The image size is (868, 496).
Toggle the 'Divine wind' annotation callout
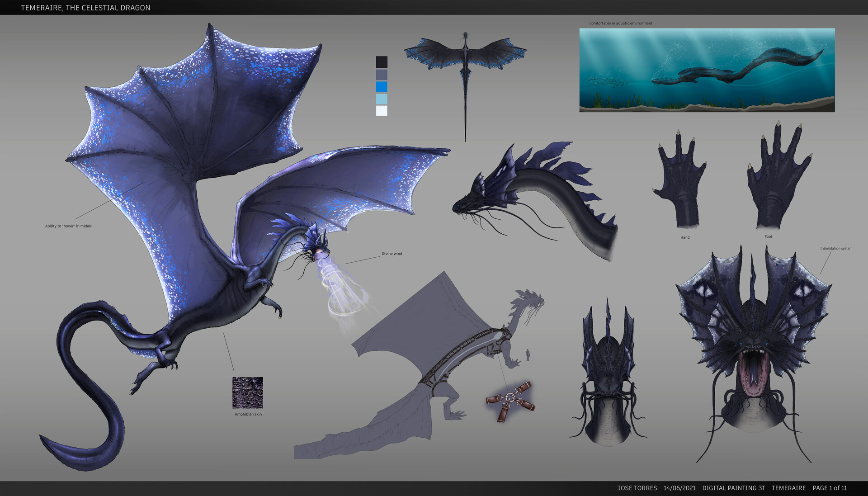pyautogui.click(x=392, y=254)
